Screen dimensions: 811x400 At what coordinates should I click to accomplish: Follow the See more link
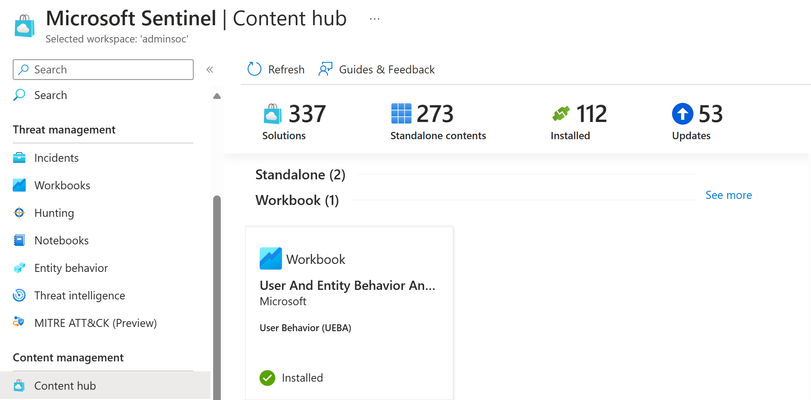(728, 195)
